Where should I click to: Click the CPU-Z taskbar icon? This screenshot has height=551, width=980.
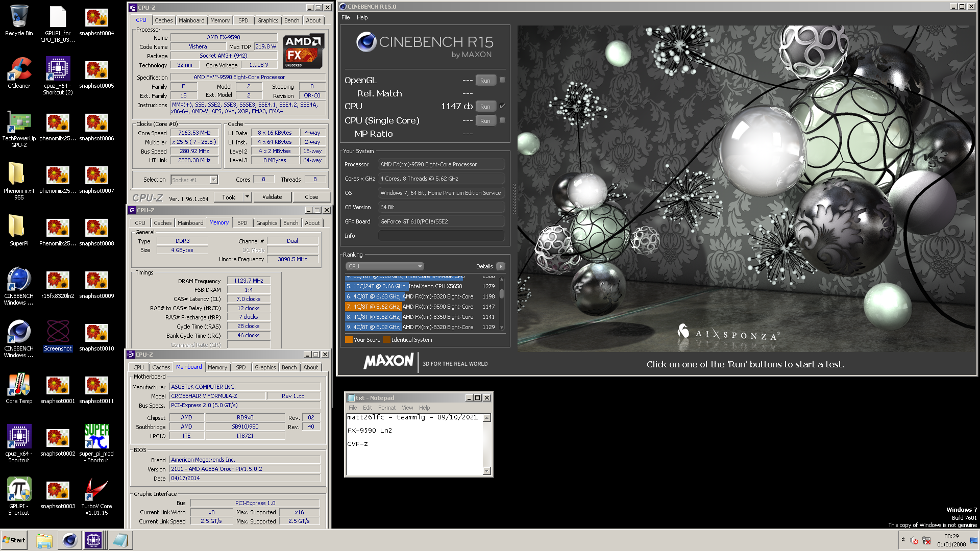click(x=93, y=540)
